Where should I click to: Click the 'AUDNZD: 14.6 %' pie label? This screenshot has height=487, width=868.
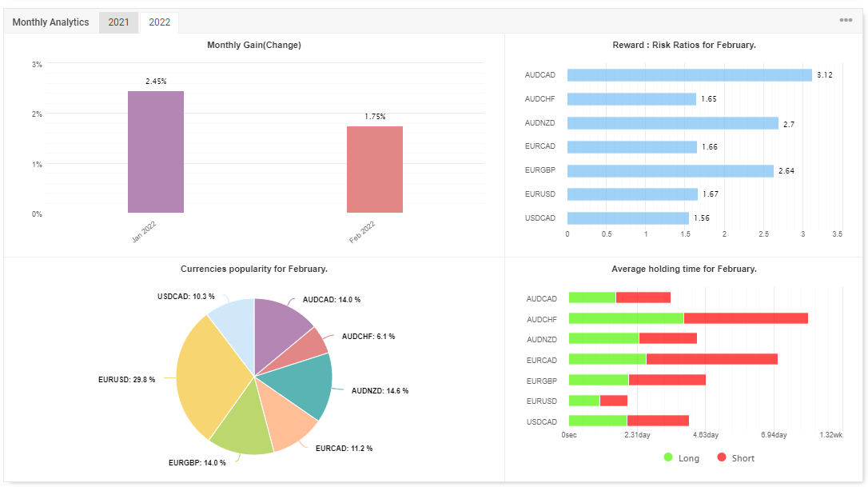pyautogui.click(x=380, y=390)
